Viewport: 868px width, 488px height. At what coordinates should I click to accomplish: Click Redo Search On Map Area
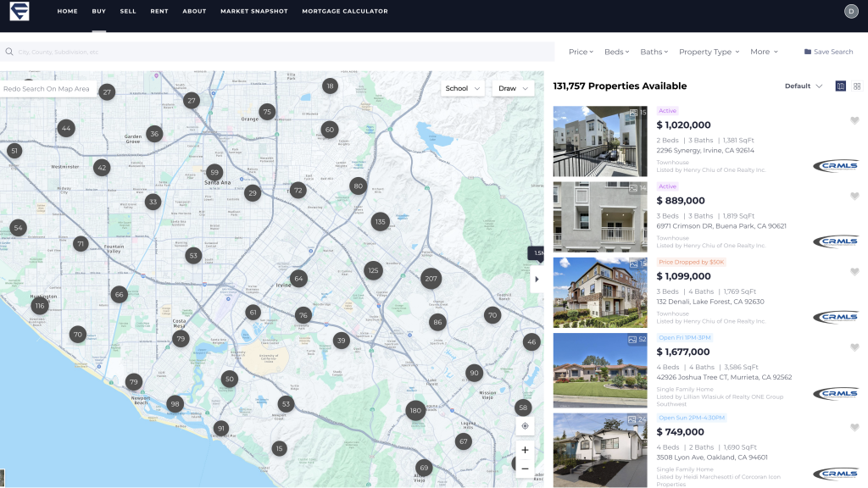click(47, 89)
